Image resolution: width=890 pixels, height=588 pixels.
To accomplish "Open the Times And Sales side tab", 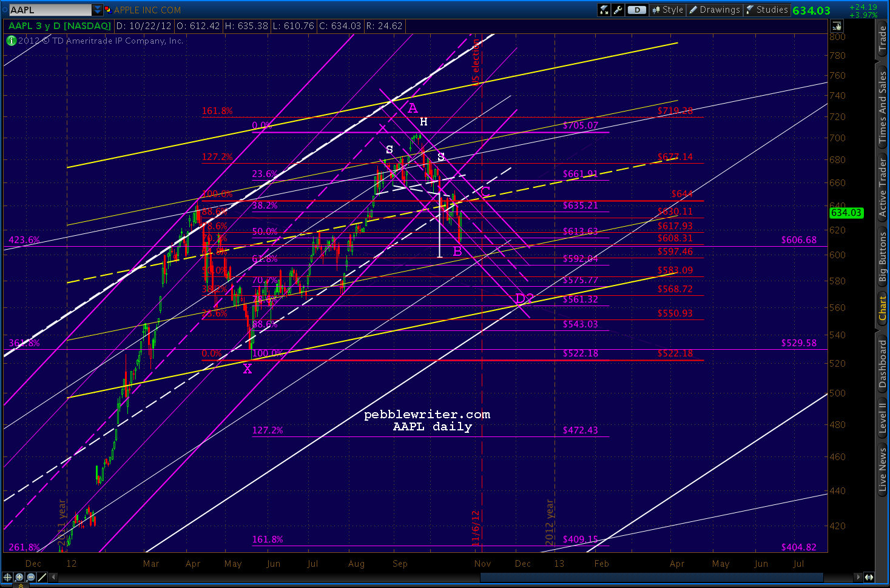I will click(x=883, y=107).
